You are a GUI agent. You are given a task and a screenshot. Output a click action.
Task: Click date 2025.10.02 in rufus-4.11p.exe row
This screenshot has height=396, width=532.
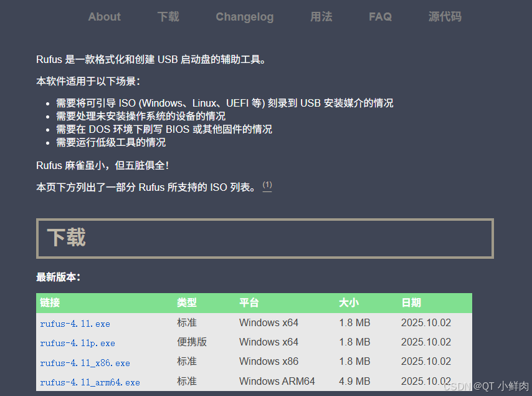pos(426,342)
